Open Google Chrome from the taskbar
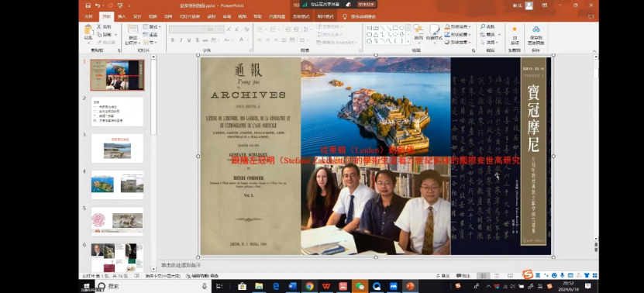Viewport: 644px width, 293px height. pyautogui.click(x=309, y=286)
